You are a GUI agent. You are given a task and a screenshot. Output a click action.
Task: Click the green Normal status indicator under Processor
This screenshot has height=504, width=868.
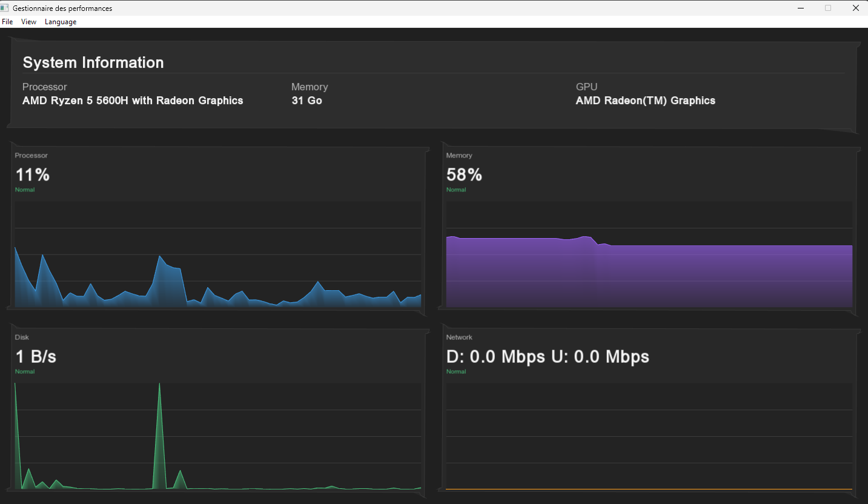click(25, 190)
